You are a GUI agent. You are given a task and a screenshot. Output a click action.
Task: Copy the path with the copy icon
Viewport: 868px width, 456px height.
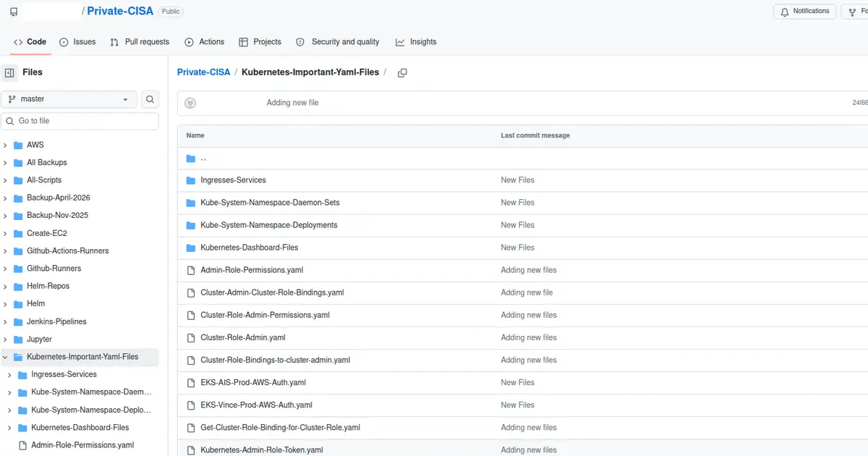click(402, 72)
